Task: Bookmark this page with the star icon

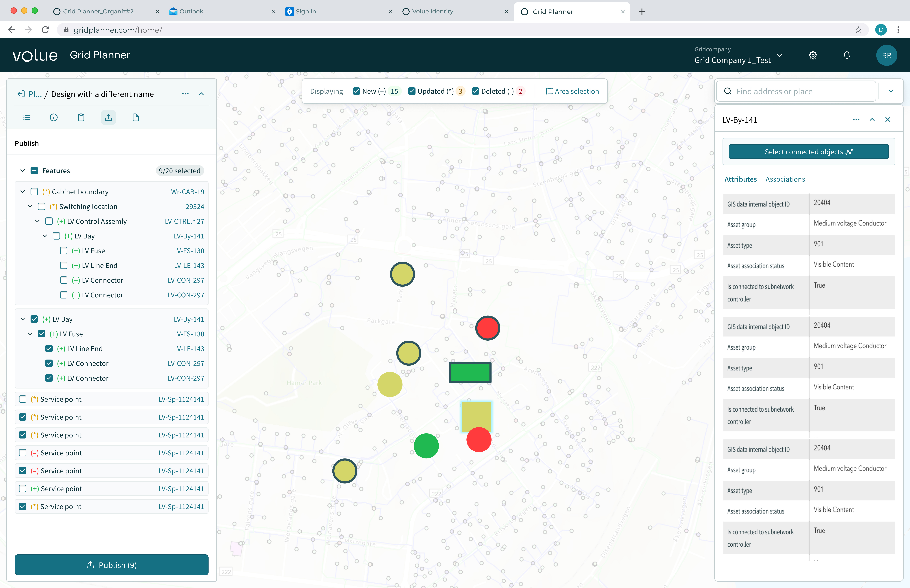Action: (x=858, y=30)
